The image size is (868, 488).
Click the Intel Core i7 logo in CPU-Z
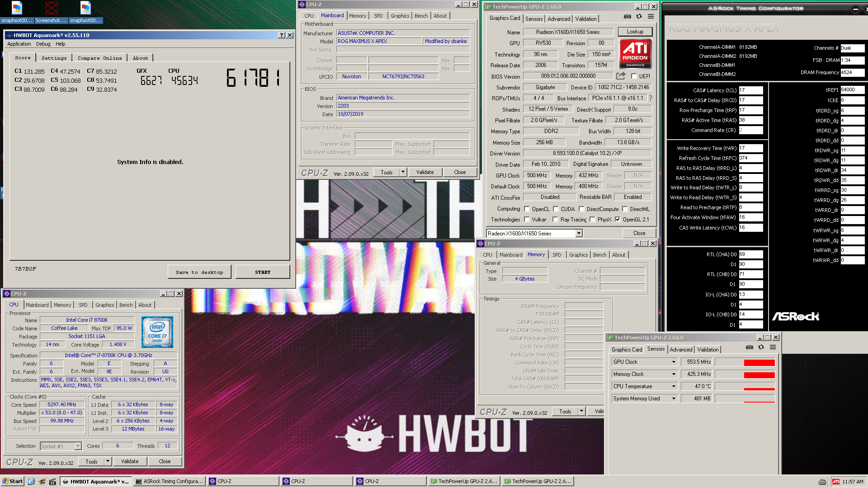coord(157,332)
